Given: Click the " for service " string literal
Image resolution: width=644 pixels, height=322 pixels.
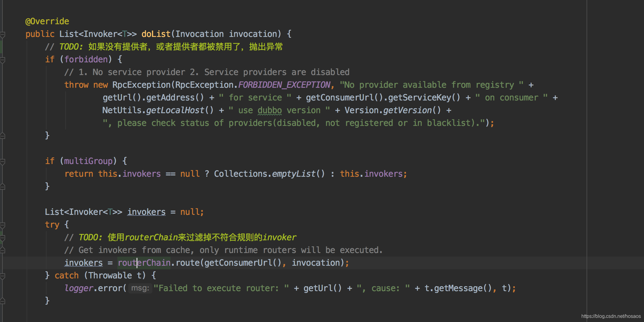Looking at the screenshot, I should point(255,97).
